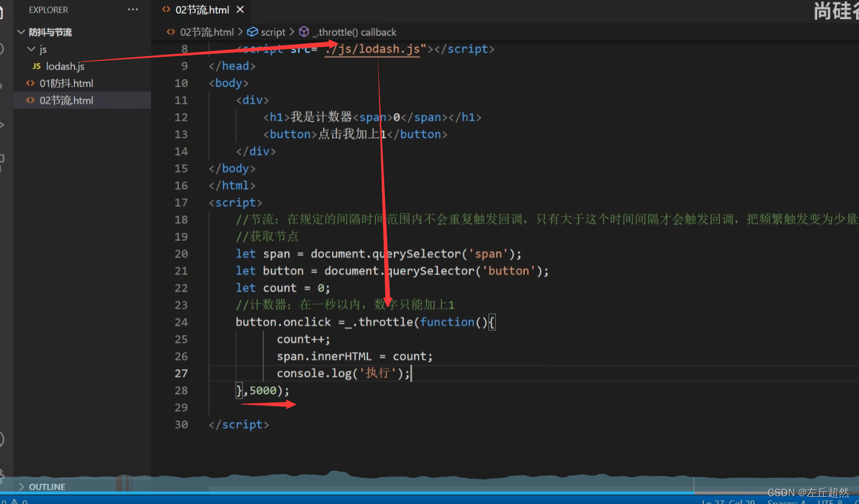The height and width of the screenshot is (504, 859).
Task: Click line number 24 in the gutter
Action: (181, 323)
